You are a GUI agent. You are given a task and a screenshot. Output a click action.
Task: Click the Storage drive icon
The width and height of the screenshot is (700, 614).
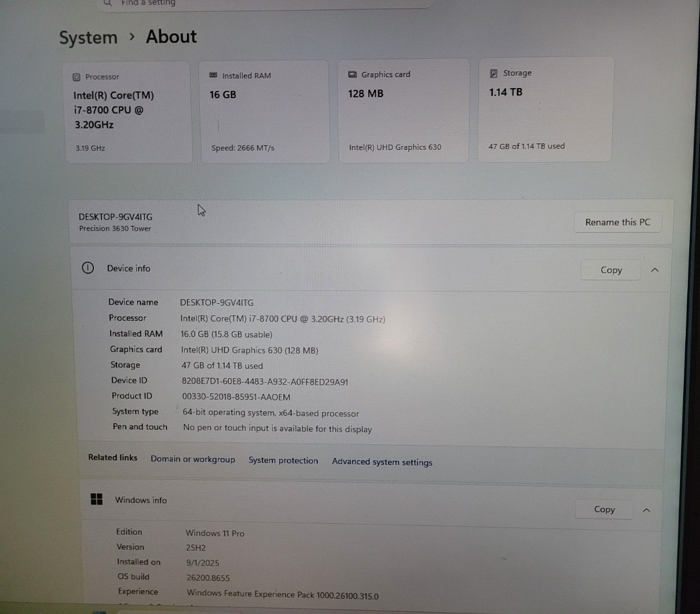pyautogui.click(x=494, y=73)
